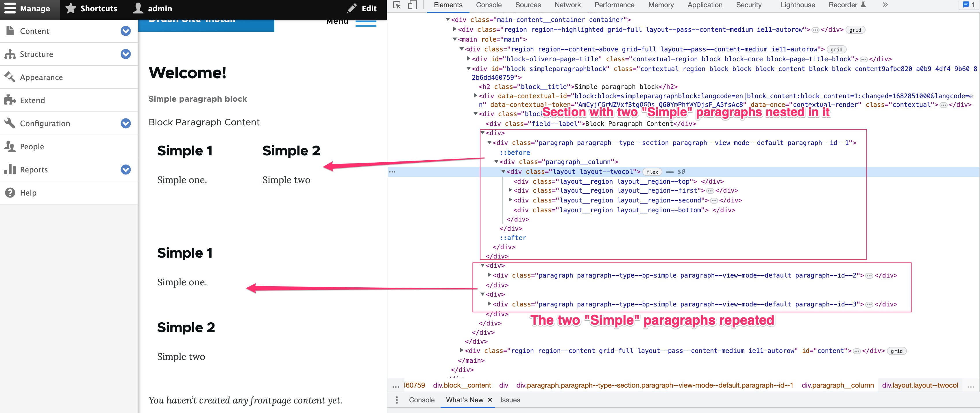Click the ::before pseudo-element row
This screenshot has height=413, width=980.
[x=515, y=152]
